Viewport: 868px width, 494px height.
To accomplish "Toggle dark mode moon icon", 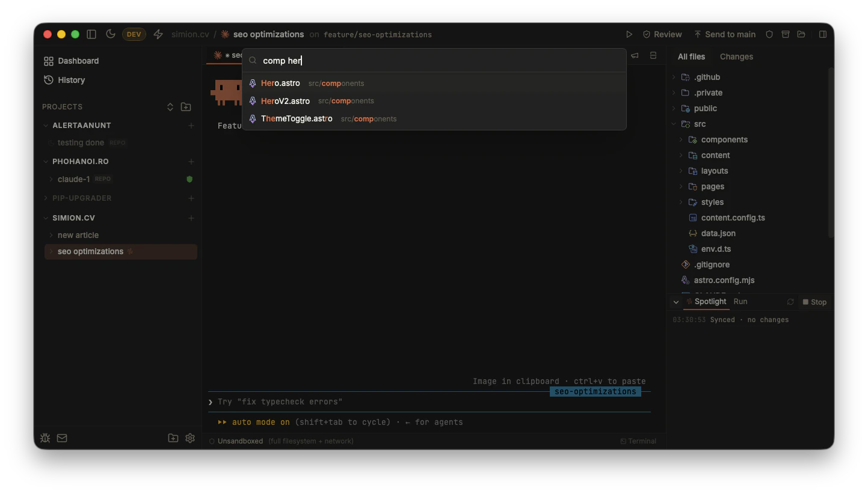I will (111, 34).
